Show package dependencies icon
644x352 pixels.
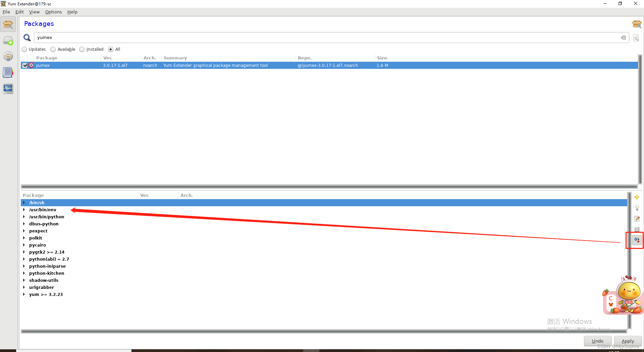point(637,240)
